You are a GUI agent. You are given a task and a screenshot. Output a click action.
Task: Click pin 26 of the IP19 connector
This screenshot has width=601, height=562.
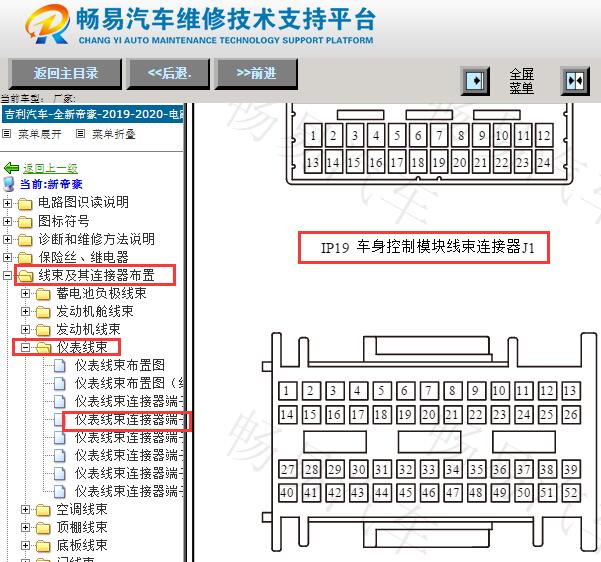[x=571, y=414]
